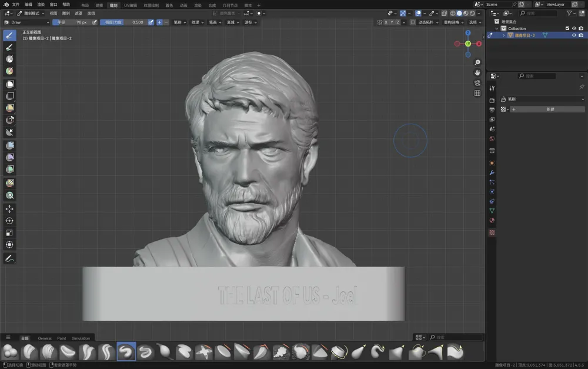588x369 pixels.
Task: Switch to the 几何节点 workspace tab
Action: point(230,5)
